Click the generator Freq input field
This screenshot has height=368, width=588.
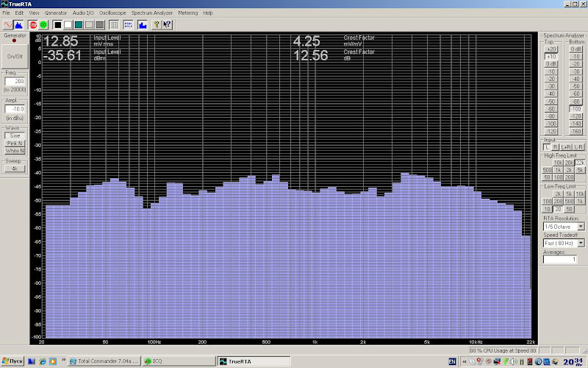[15, 81]
